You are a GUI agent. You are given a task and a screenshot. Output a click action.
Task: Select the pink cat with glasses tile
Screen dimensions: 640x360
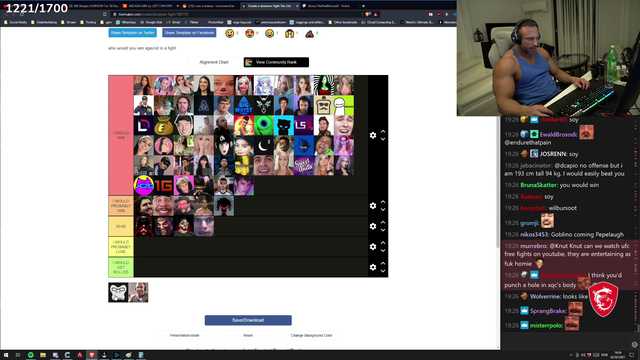pyautogui.click(x=144, y=185)
